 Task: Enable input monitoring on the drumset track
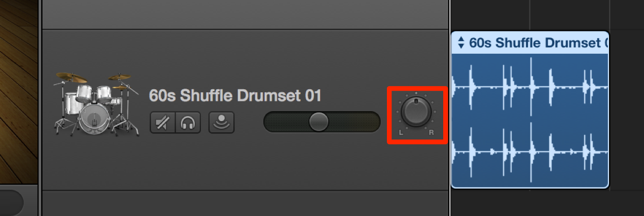pyautogui.click(x=222, y=123)
